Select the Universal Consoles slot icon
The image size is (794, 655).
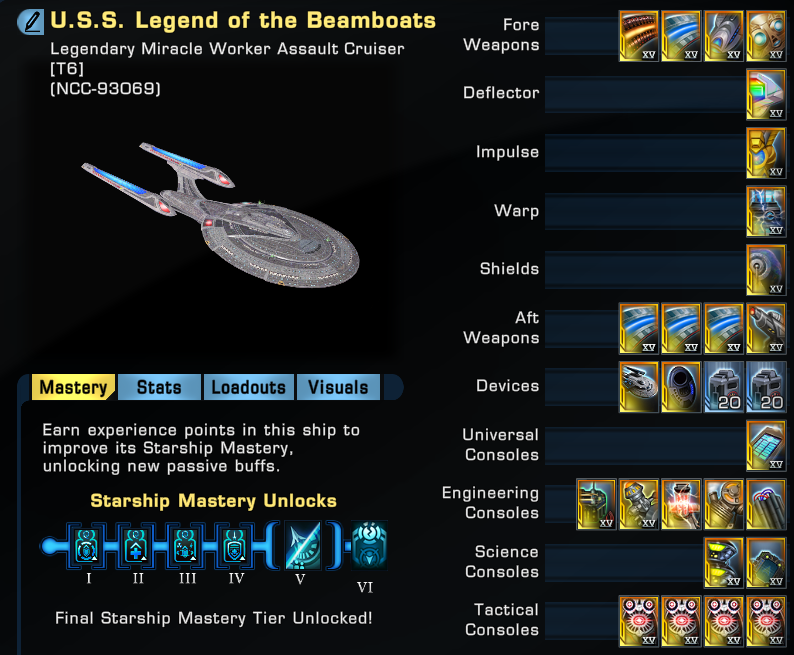(766, 446)
